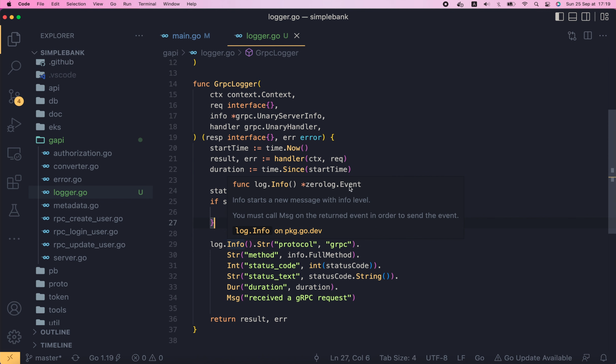Image resolution: width=616 pixels, height=364 pixels.
Task: Click Go Update Available notice
Action: coord(533,358)
